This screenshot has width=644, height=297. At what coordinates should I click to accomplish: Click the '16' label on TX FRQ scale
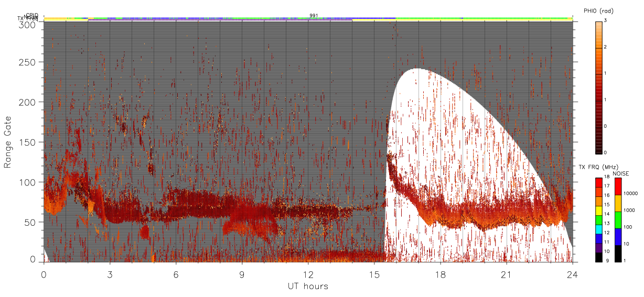click(607, 195)
